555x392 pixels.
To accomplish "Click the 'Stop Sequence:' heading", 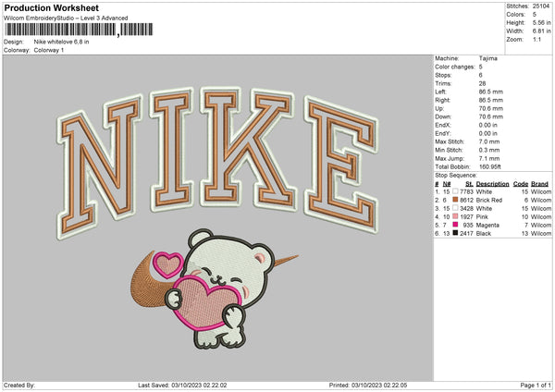I will (456, 176).
